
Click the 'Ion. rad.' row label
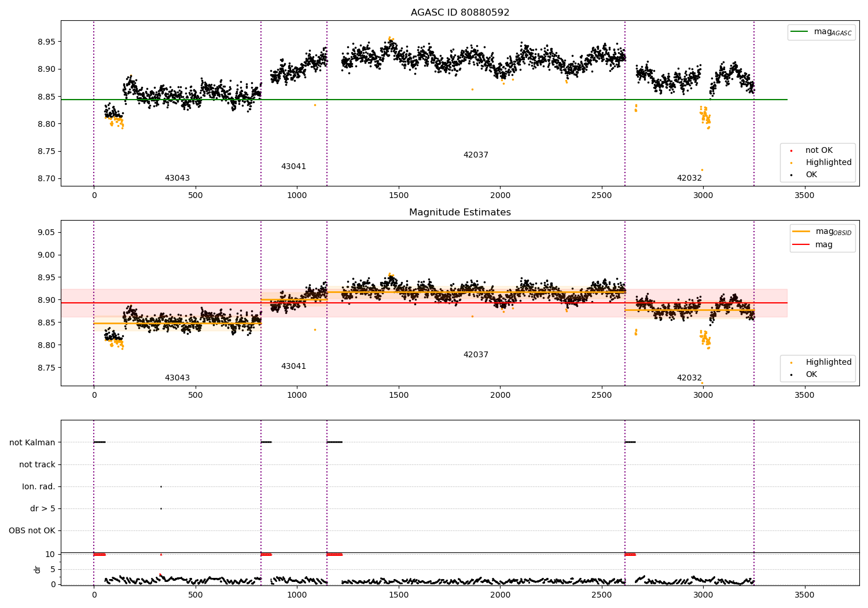point(39,486)
